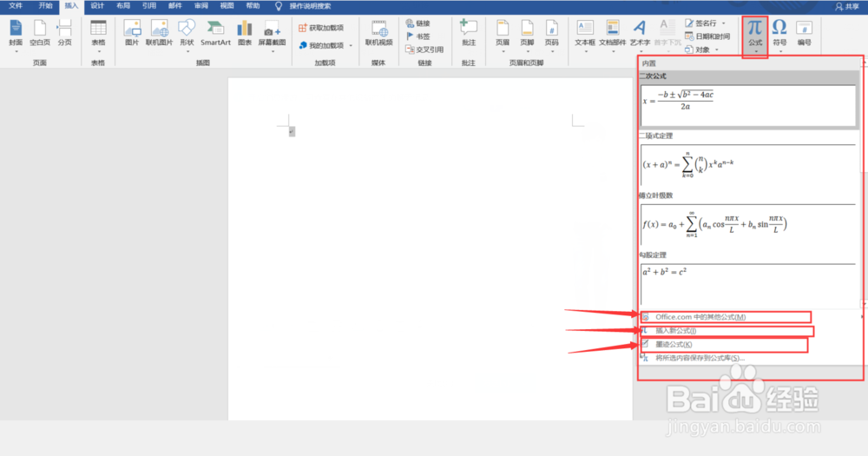Insert the Fourier series (傅立叶级数) equation

click(x=748, y=224)
